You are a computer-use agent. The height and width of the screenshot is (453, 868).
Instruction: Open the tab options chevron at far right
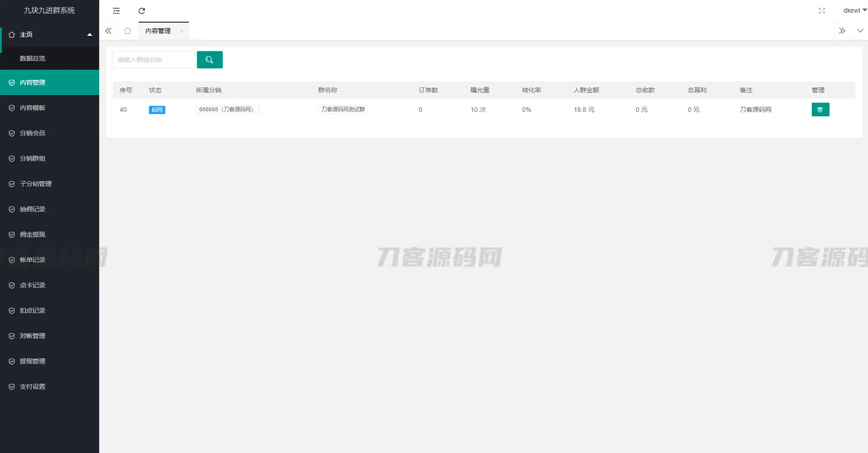pos(861,31)
